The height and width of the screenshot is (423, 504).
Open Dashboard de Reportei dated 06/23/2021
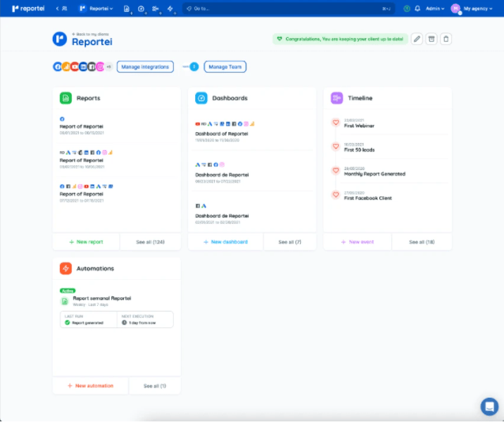coord(252,173)
